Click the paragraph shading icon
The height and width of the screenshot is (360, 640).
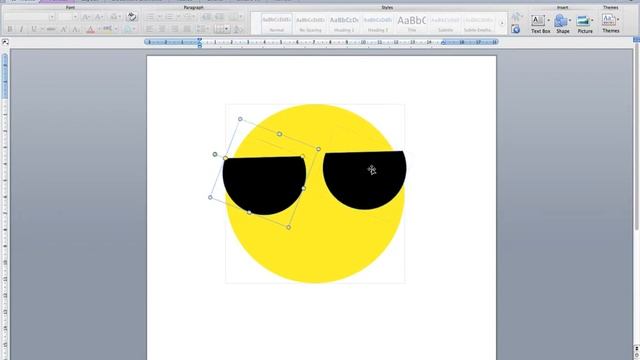pyautogui.click(x=238, y=29)
